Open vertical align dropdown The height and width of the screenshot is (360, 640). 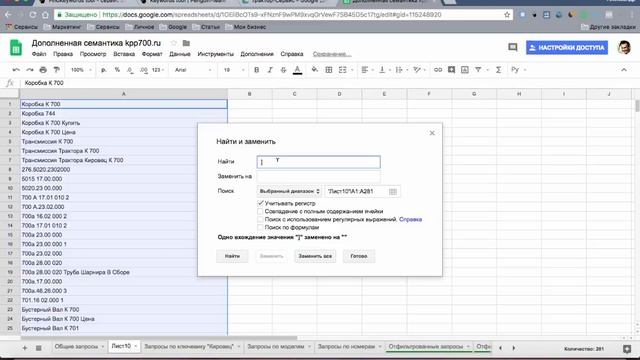pos(384,70)
